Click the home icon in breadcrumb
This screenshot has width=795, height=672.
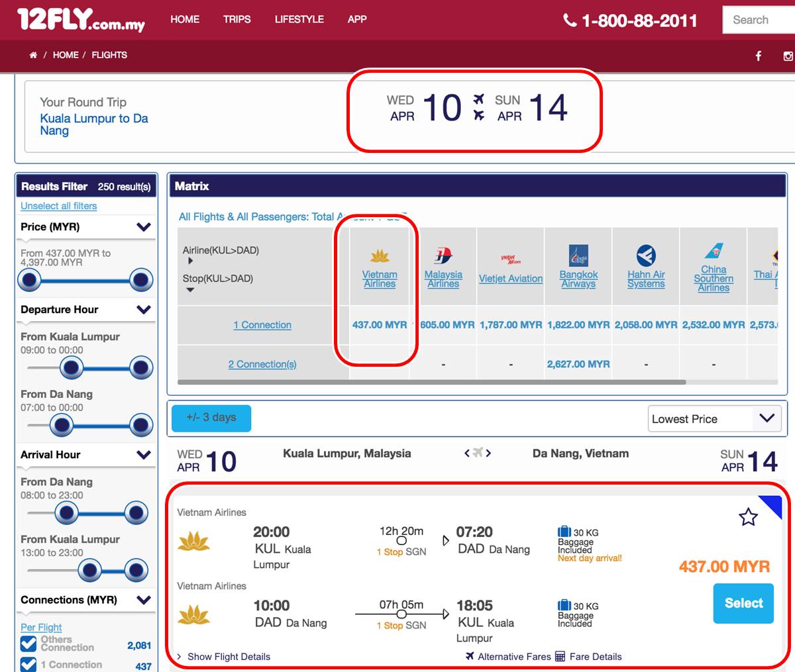click(33, 56)
